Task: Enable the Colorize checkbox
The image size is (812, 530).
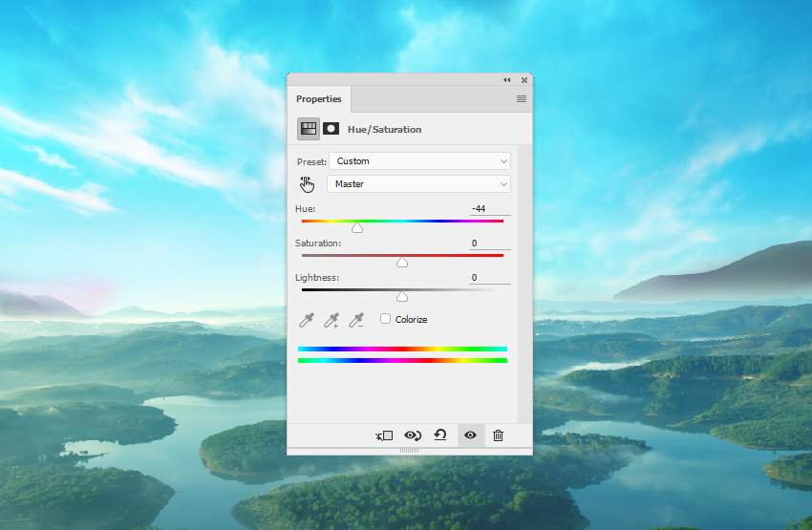Action: click(385, 319)
